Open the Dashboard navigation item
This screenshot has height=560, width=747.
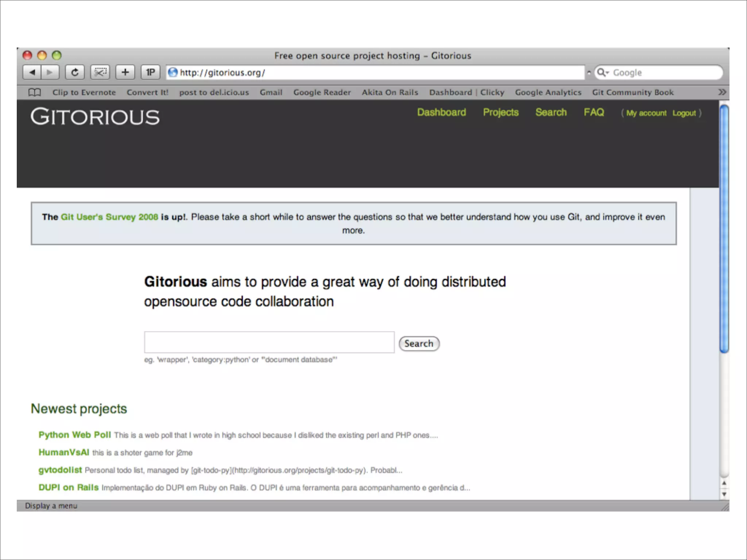click(x=441, y=112)
